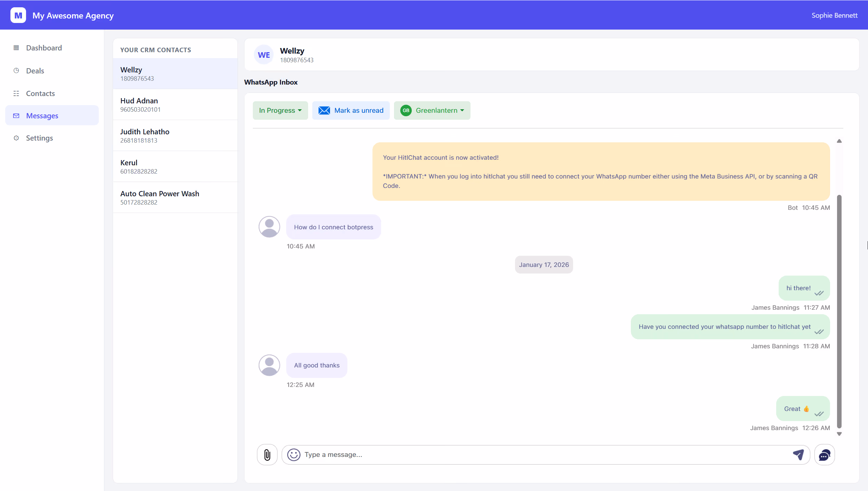This screenshot has height=491, width=868.
Task: Click My Awesome Agency title
Action: [73, 16]
